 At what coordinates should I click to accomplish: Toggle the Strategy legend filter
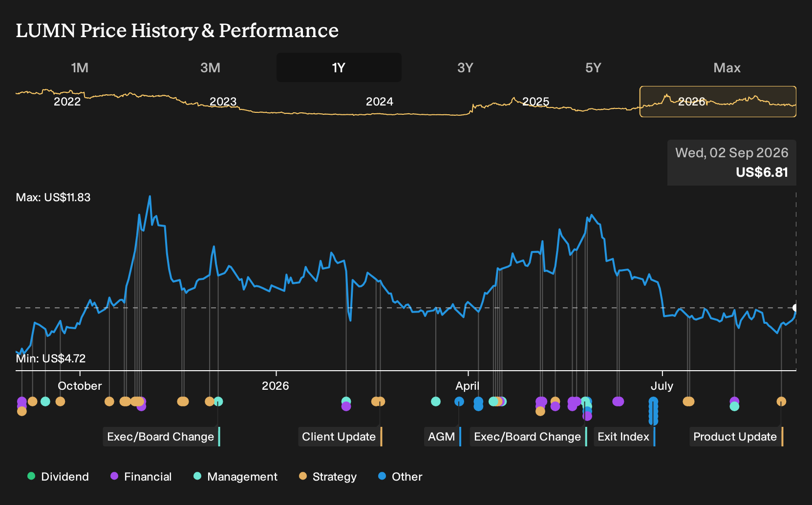328,477
